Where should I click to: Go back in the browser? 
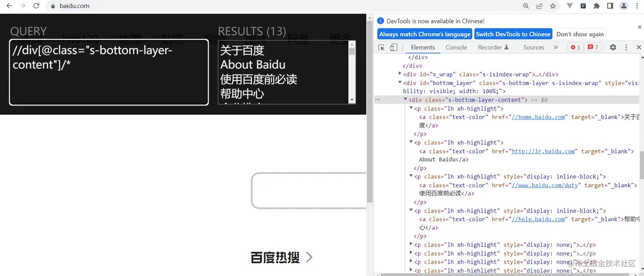(9, 6)
